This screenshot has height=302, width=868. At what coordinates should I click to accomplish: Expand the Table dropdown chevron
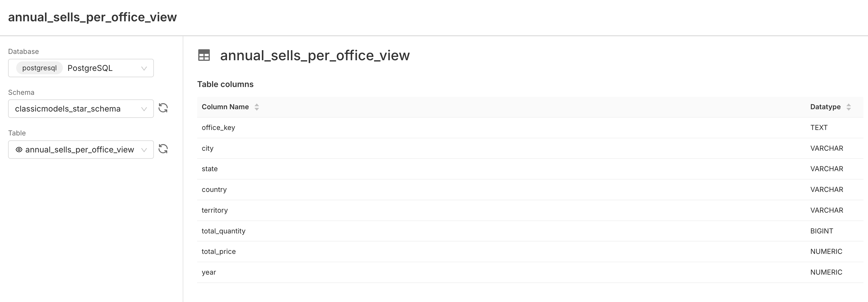tap(144, 150)
